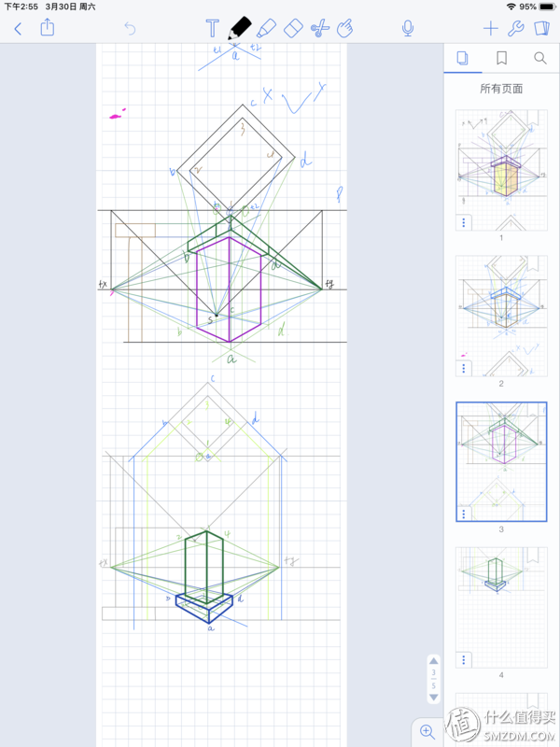Add new content with plus icon

pyautogui.click(x=491, y=29)
